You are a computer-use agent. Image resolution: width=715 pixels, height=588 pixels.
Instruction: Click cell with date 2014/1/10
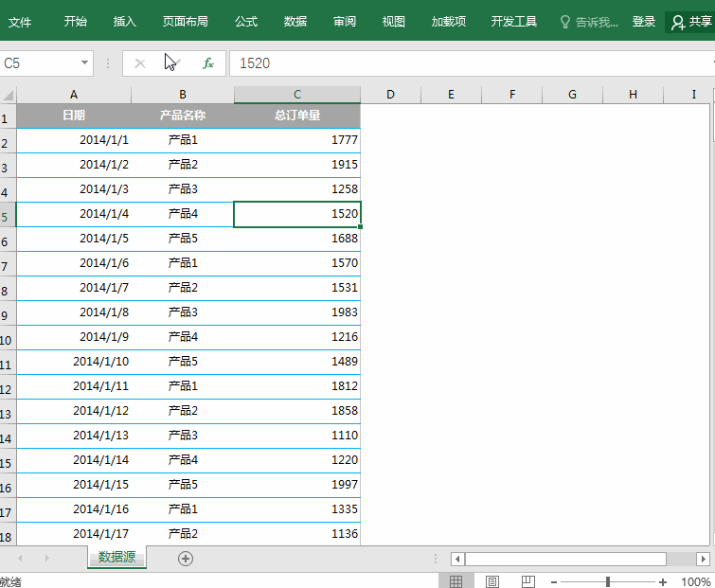(x=74, y=362)
